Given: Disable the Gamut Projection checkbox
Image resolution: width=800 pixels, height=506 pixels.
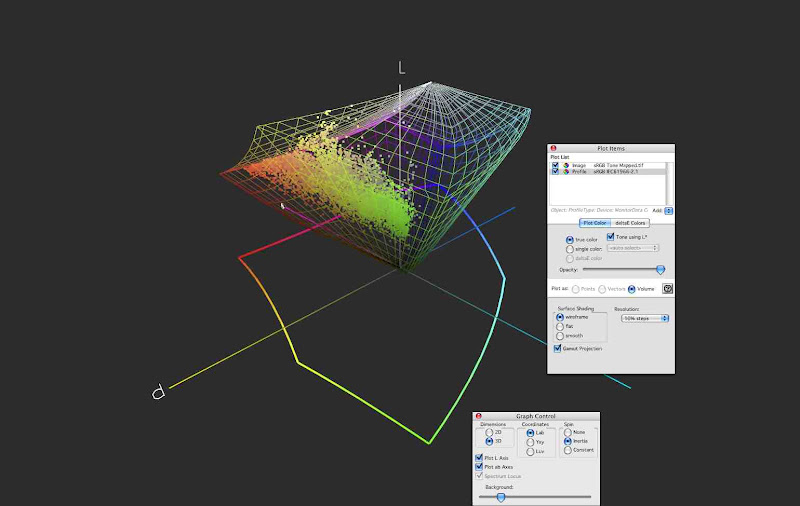Looking at the screenshot, I should [x=557, y=348].
